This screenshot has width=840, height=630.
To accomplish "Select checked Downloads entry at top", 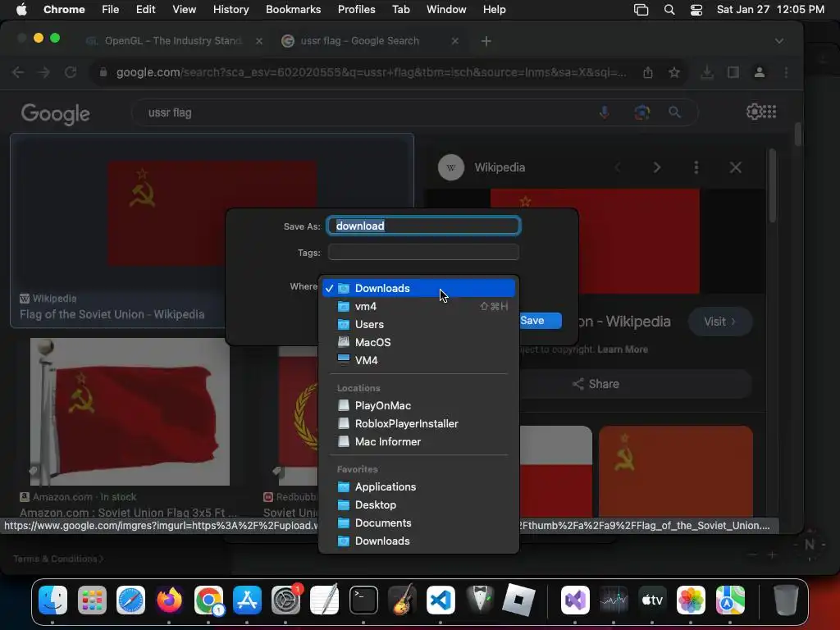I will (418, 288).
